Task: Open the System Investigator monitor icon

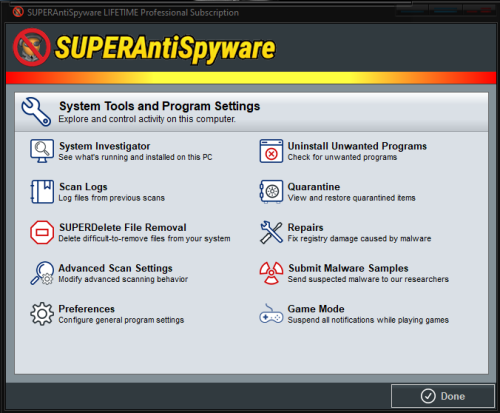Action: click(x=42, y=151)
